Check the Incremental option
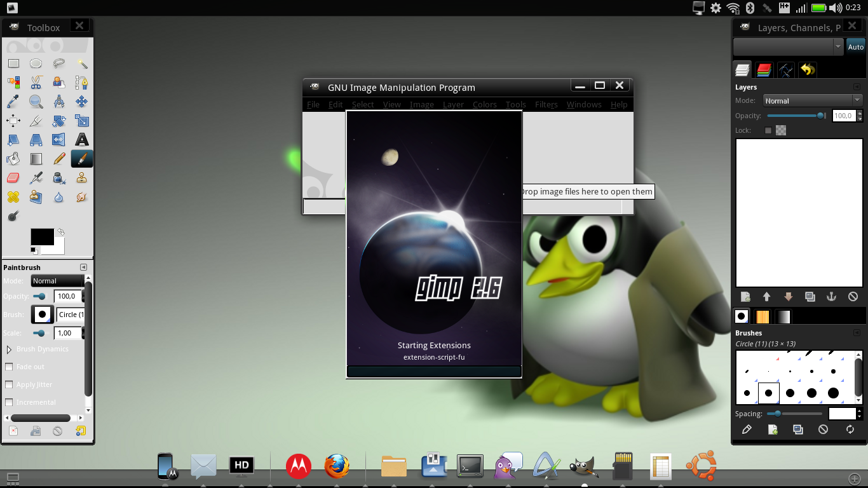The width and height of the screenshot is (868, 488). tap(9, 402)
